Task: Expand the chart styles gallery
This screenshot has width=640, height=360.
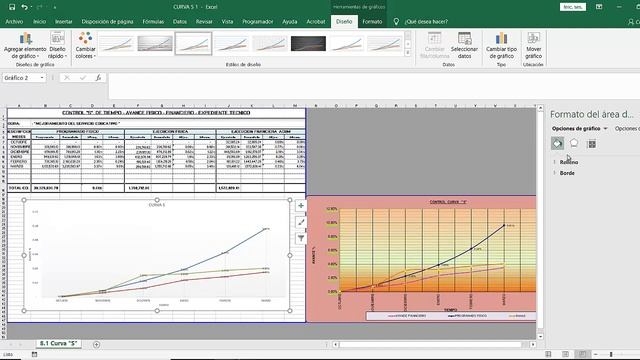Action: 407,52
